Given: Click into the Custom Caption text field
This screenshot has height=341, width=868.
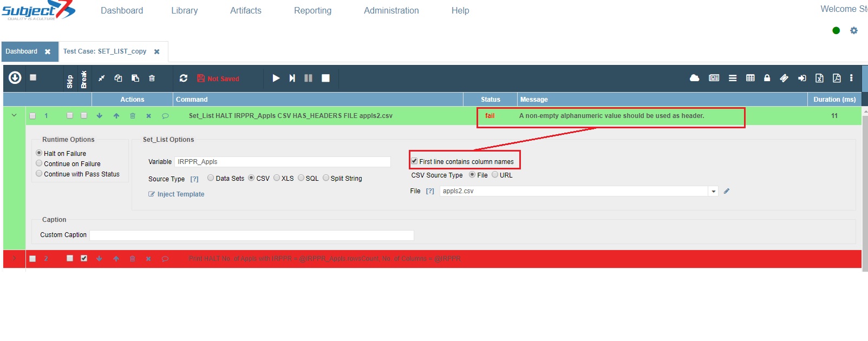Looking at the screenshot, I should click(251, 235).
